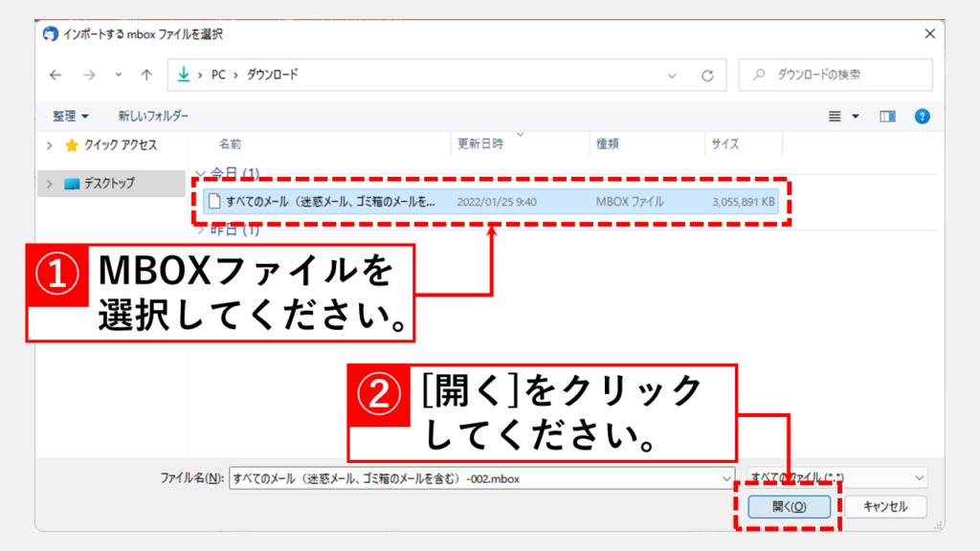980x551 pixels.
Task: Click 新しいフォルダー in the toolbar
Action: (x=153, y=116)
